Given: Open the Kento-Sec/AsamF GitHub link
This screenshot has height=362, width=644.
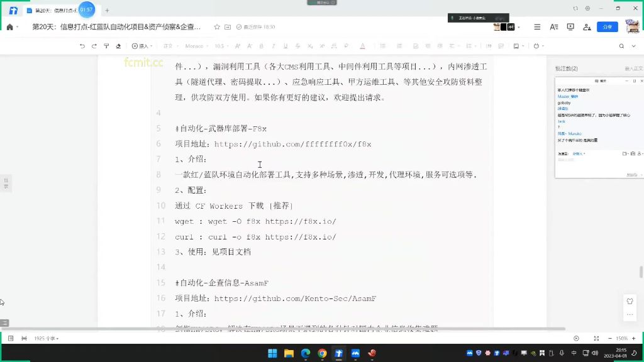Looking at the screenshot, I should click(x=295, y=299).
